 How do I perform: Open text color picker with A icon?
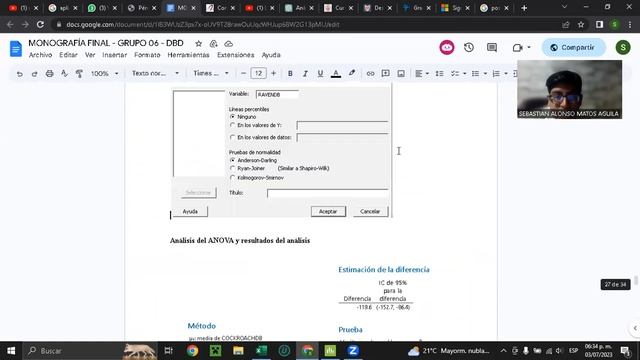tap(336, 73)
